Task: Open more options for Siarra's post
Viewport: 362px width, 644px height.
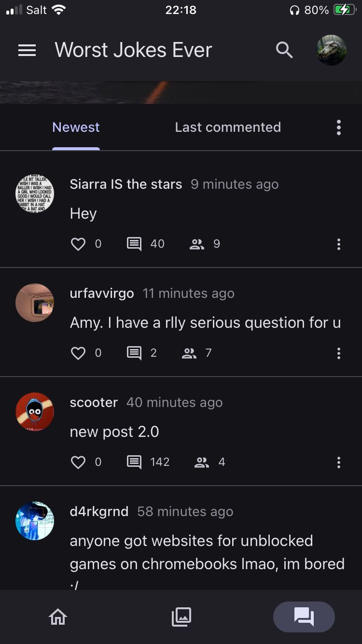Action: pyautogui.click(x=339, y=244)
